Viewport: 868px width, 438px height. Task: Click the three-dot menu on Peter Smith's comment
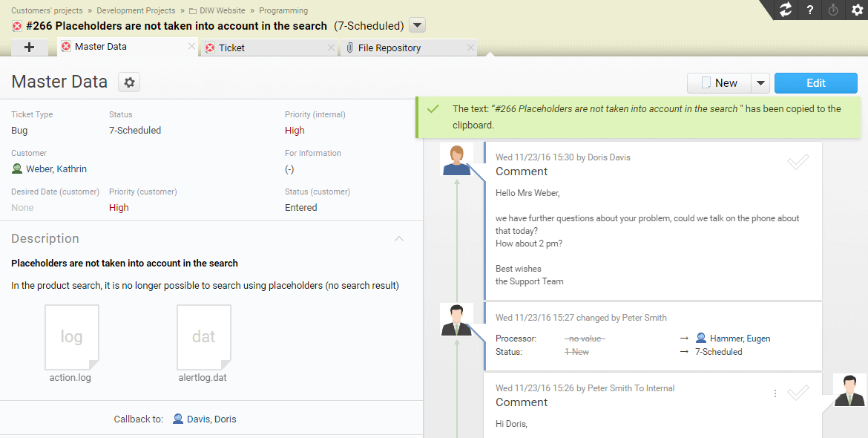pyautogui.click(x=775, y=393)
